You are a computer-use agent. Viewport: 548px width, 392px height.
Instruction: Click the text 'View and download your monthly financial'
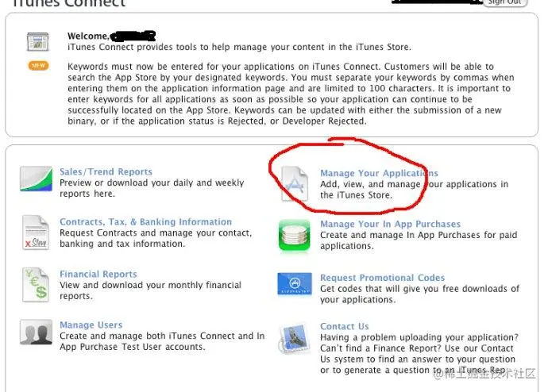151,285
